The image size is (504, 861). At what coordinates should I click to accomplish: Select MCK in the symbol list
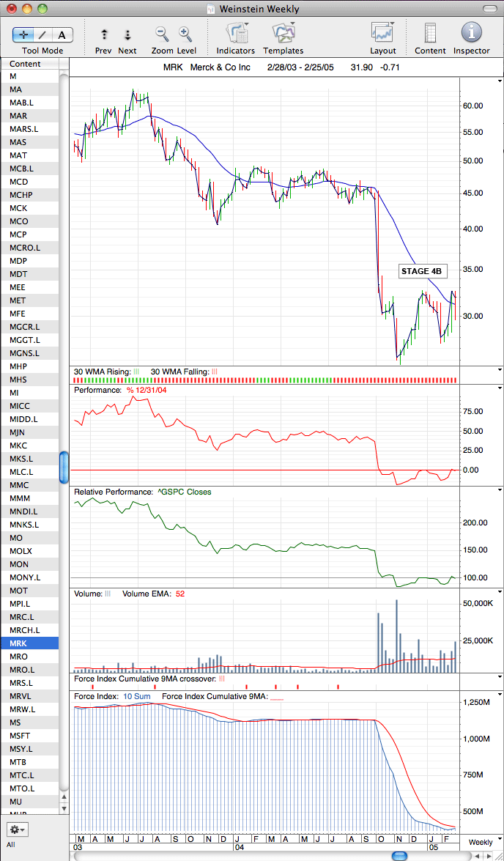[x=29, y=208]
